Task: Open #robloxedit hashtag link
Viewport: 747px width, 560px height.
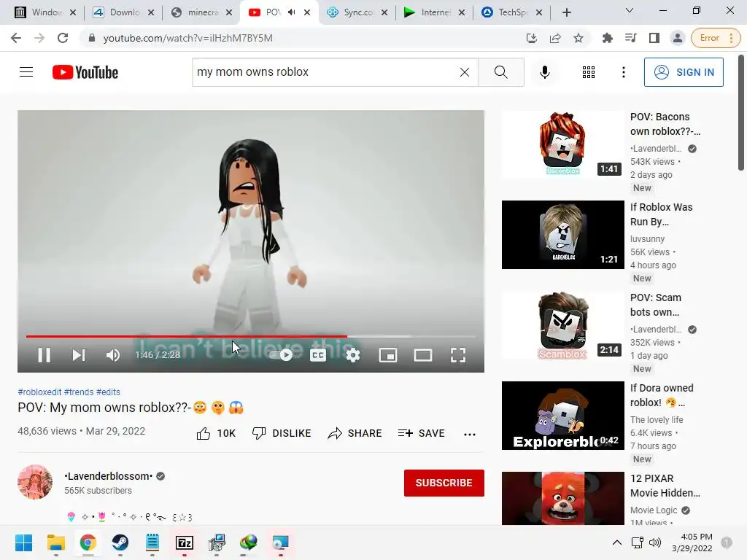Action: click(39, 392)
